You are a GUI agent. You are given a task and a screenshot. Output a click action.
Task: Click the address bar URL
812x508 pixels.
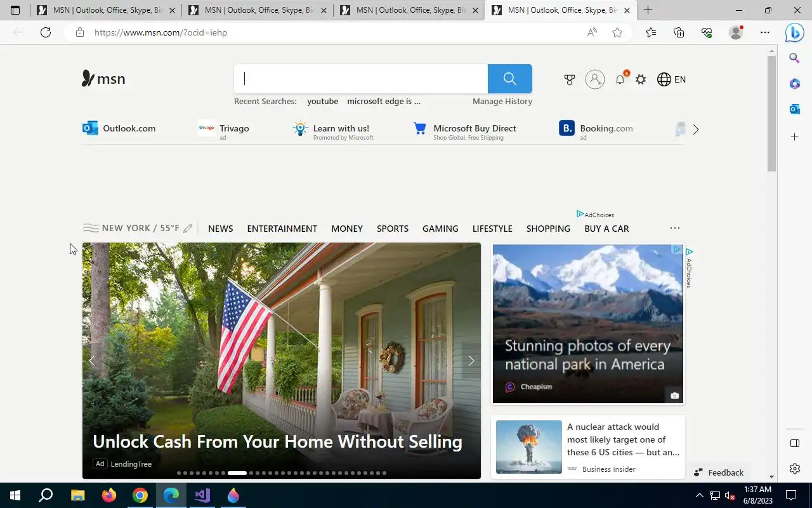160,32
